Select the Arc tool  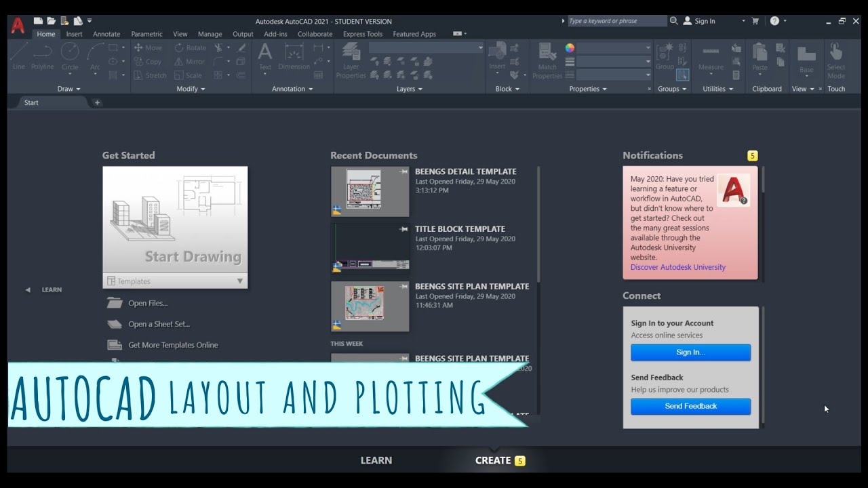click(x=95, y=56)
